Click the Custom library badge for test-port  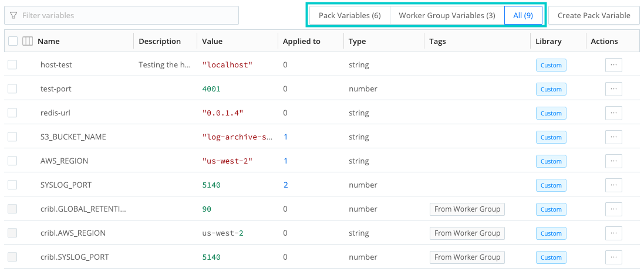coord(551,89)
